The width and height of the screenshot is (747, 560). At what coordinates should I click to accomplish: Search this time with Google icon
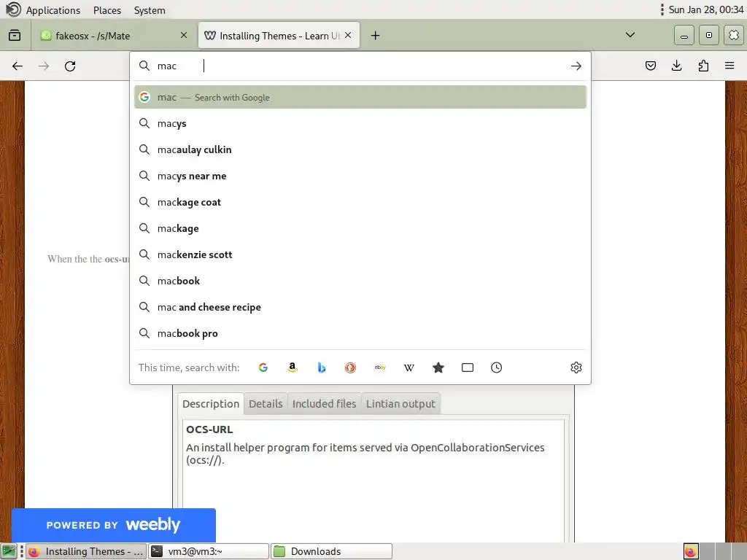click(263, 367)
